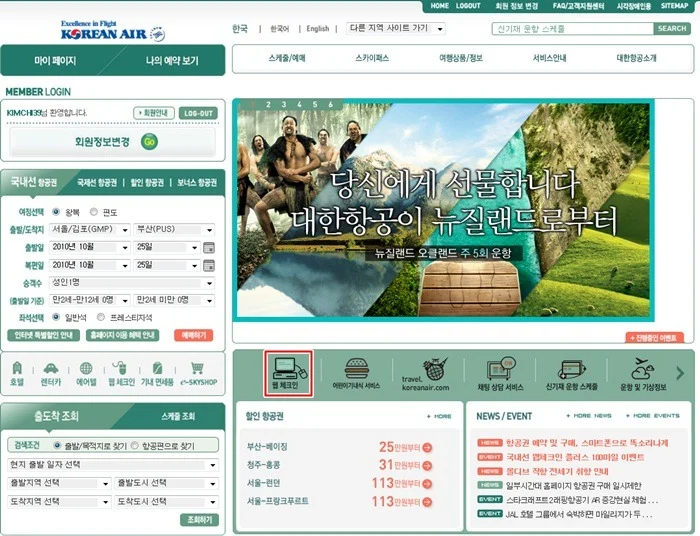Open the 렌터카 car rental icon
Image resolution: width=700 pixels, height=536 pixels.
click(50, 368)
